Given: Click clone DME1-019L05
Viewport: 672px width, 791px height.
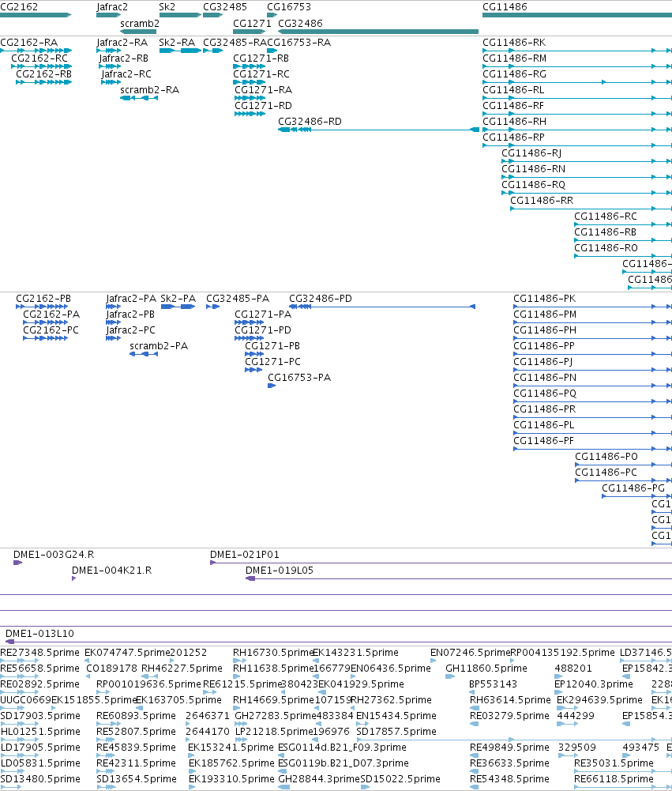Looking at the screenshot, I should pos(280,571).
